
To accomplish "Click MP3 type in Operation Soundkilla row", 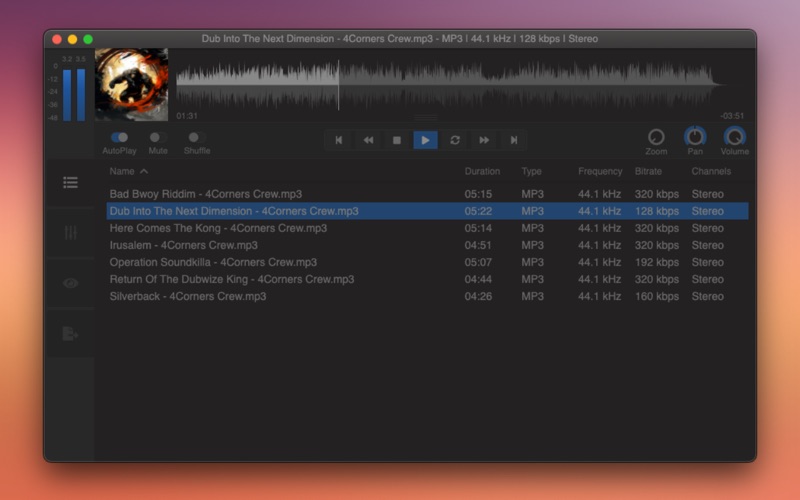I will 532,262.
